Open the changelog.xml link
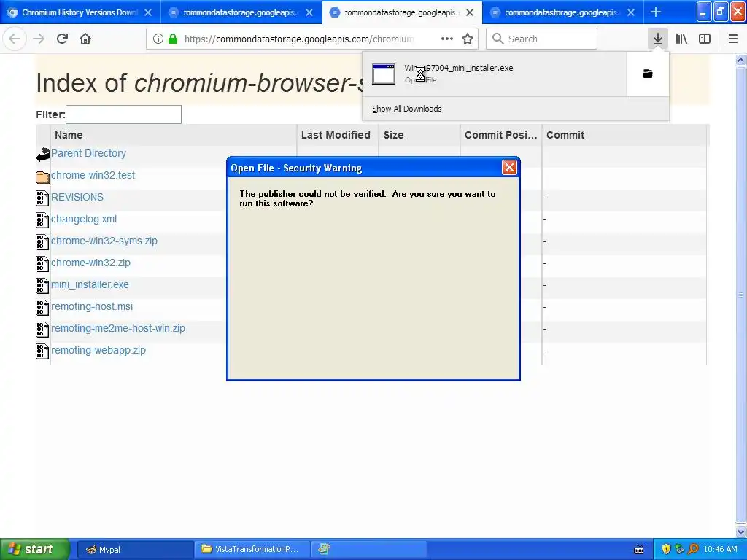The width and height of the screenshot is (747, 560). [84, 219]
